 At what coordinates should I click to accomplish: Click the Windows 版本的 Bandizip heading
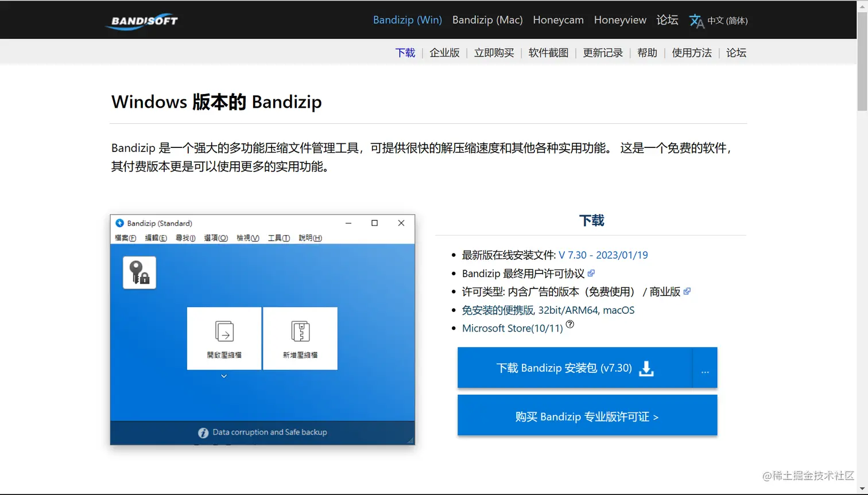point(216,102)
